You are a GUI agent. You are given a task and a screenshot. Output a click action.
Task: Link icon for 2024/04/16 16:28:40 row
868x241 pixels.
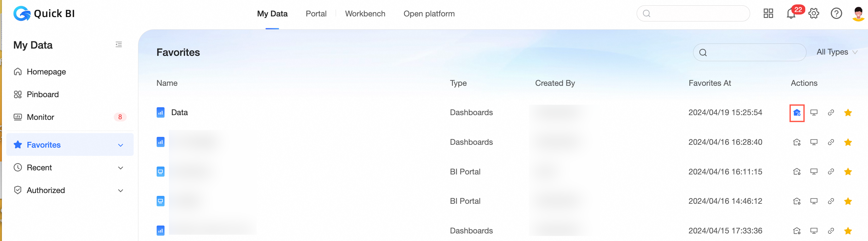pyautogui.click(x=830, y=142)
